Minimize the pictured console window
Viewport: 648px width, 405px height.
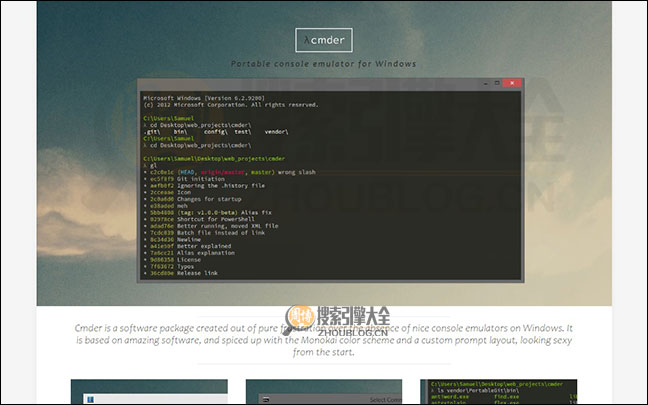coord(486,83)
